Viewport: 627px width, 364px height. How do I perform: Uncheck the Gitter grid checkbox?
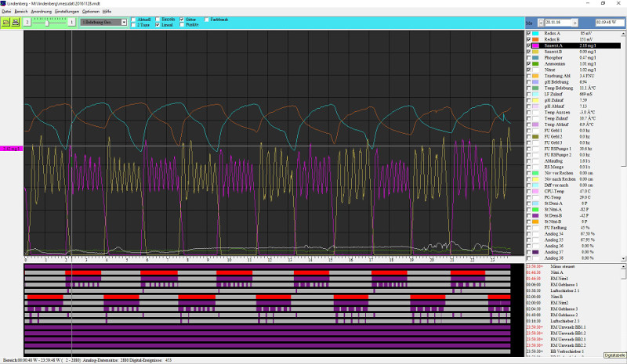182,19
